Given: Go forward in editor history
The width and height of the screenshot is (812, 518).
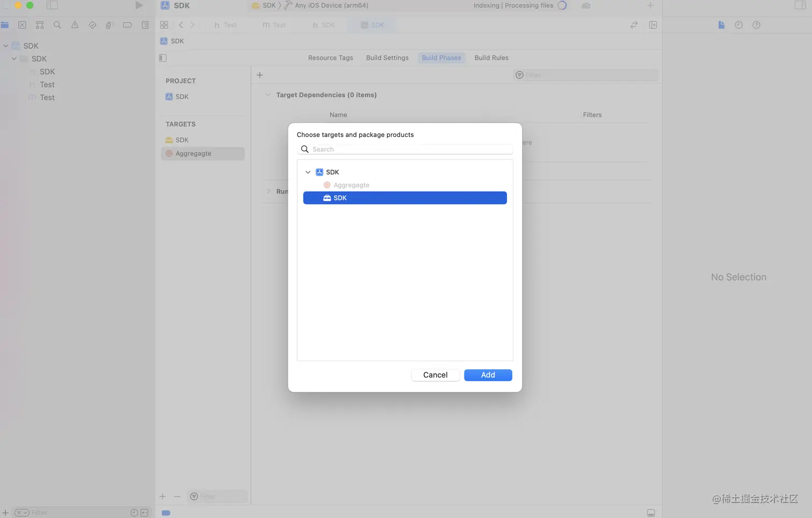Looking at the screenshot, I should (192, 25).
